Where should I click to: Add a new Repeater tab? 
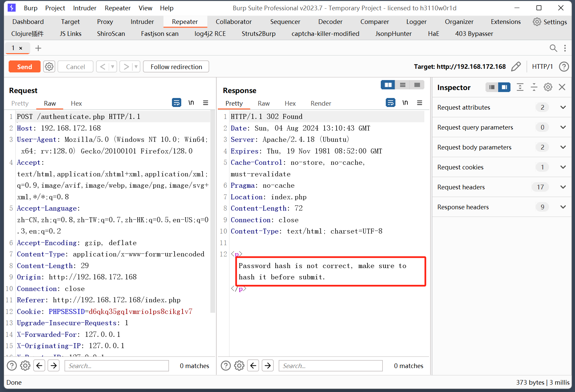click(38, 48)
